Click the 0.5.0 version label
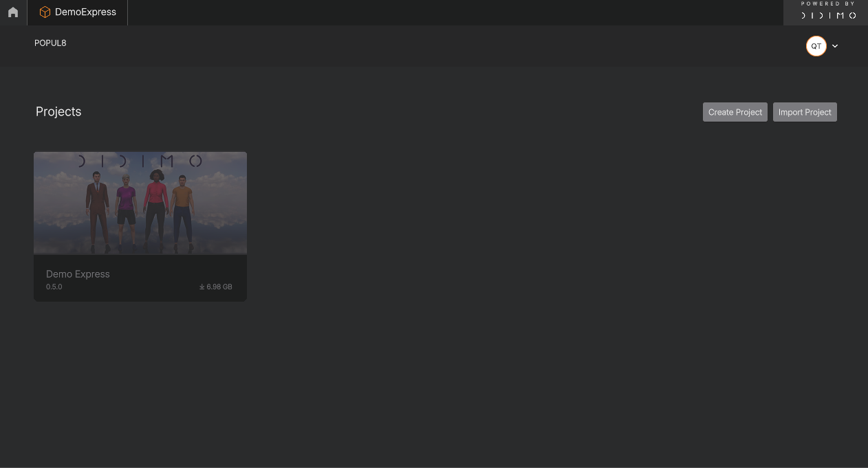Image resolution: width=868 pixels, height=468 pixels. [x=54, y=287]
